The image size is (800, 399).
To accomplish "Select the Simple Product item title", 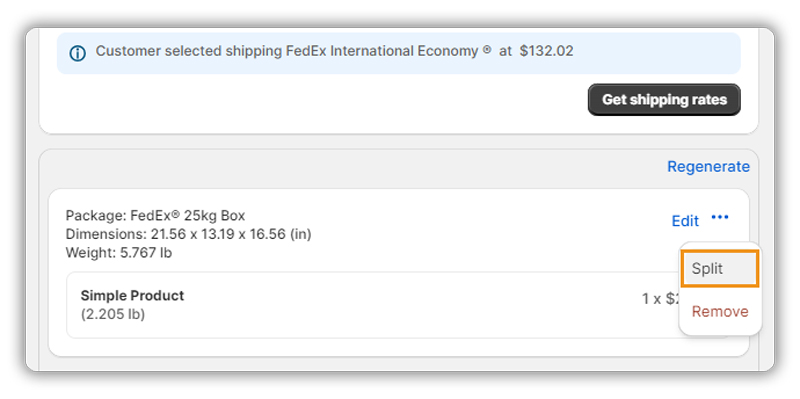I will [x=132, y=295].
